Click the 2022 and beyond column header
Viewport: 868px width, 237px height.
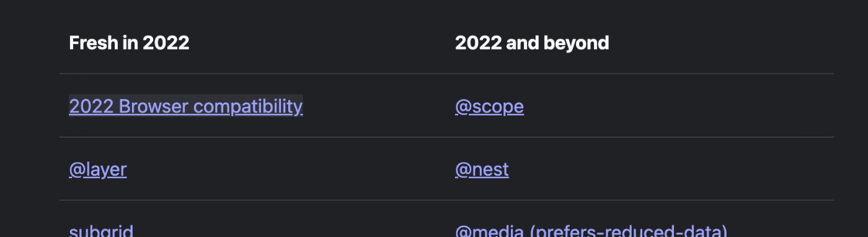click(x=532, y=43)
